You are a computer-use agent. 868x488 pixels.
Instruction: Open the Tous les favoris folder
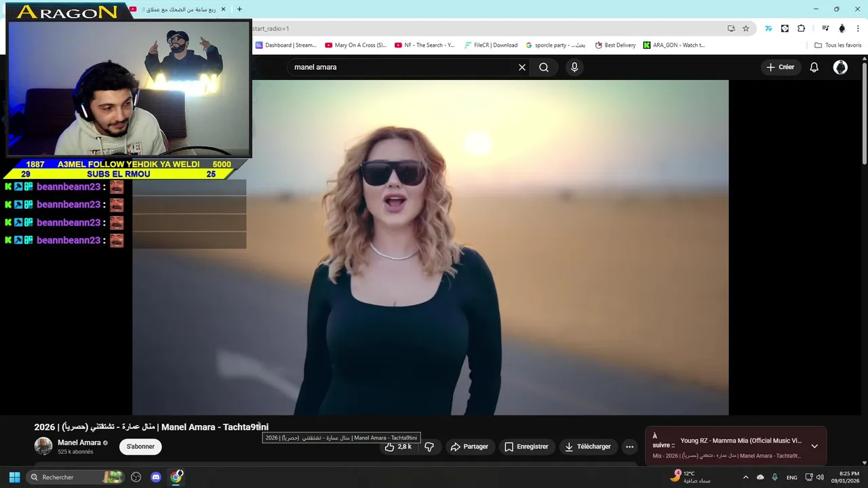(838, 45)
